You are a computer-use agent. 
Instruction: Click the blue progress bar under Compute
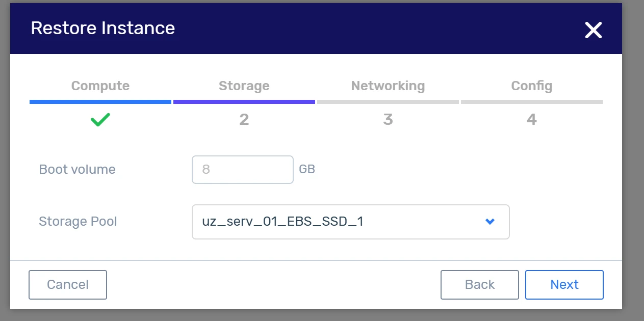click(x=100, y=102)
